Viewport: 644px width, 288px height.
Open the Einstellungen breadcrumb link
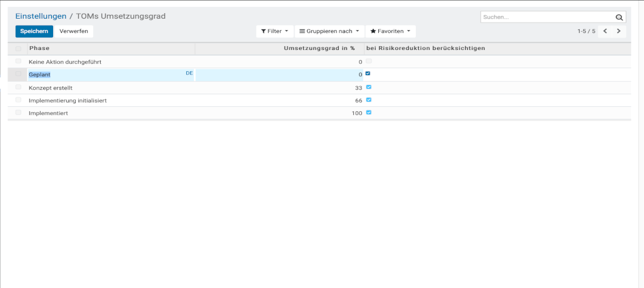click(x=41, y=16)
